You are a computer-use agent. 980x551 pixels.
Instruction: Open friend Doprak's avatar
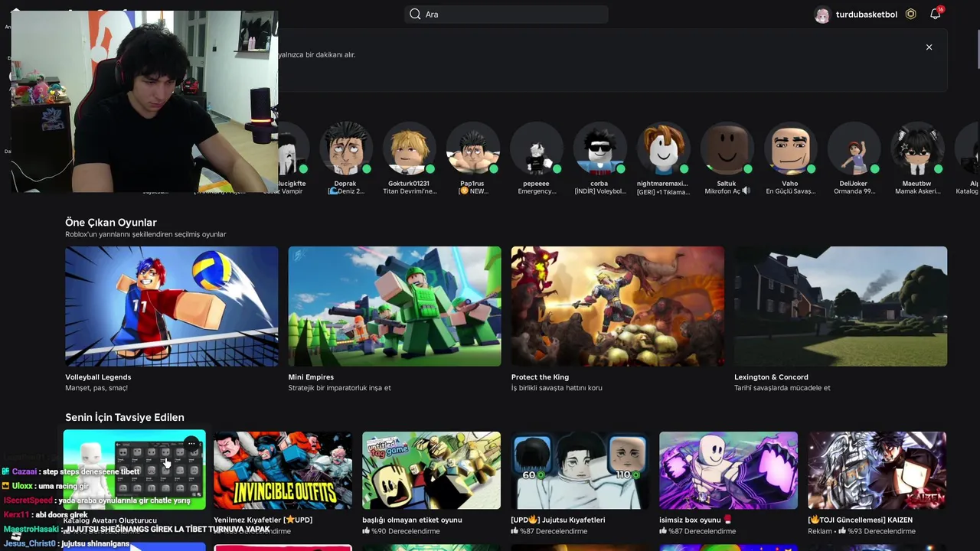point(345,148)
